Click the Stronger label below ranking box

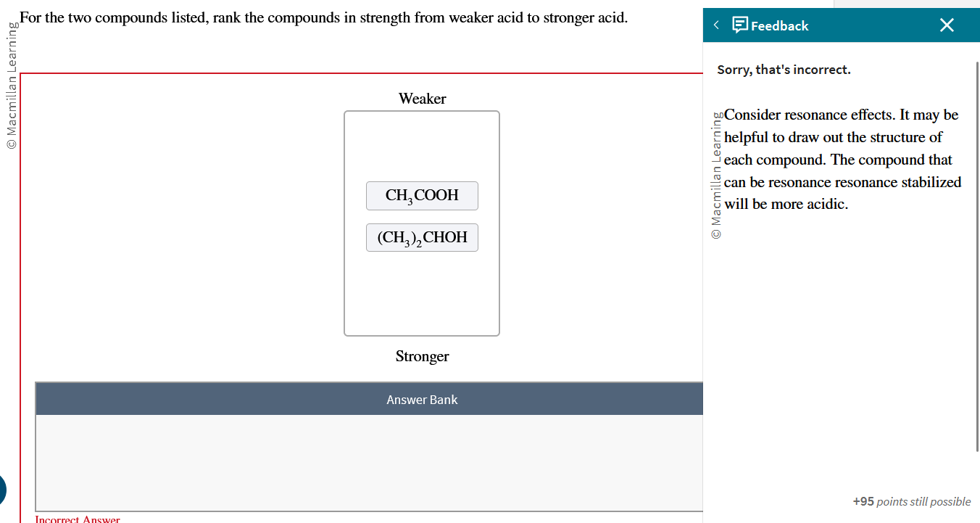[x=422, y=356]
